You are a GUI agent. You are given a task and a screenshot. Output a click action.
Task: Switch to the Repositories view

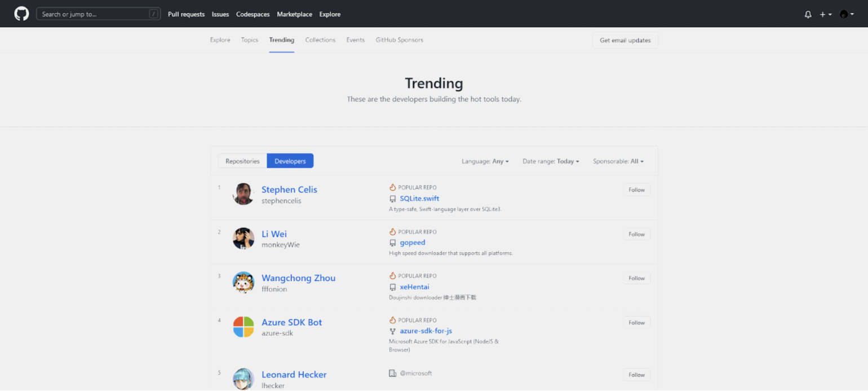pyautogui.click(x=242, y=161)
